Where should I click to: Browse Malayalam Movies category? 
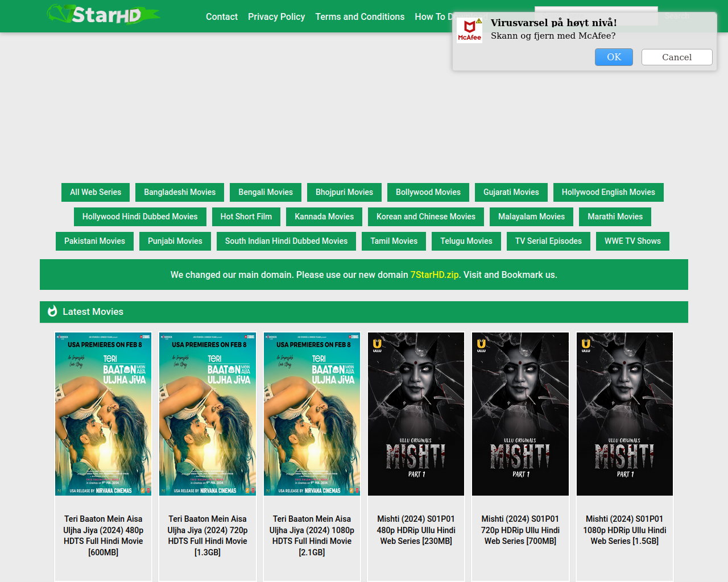532,217
